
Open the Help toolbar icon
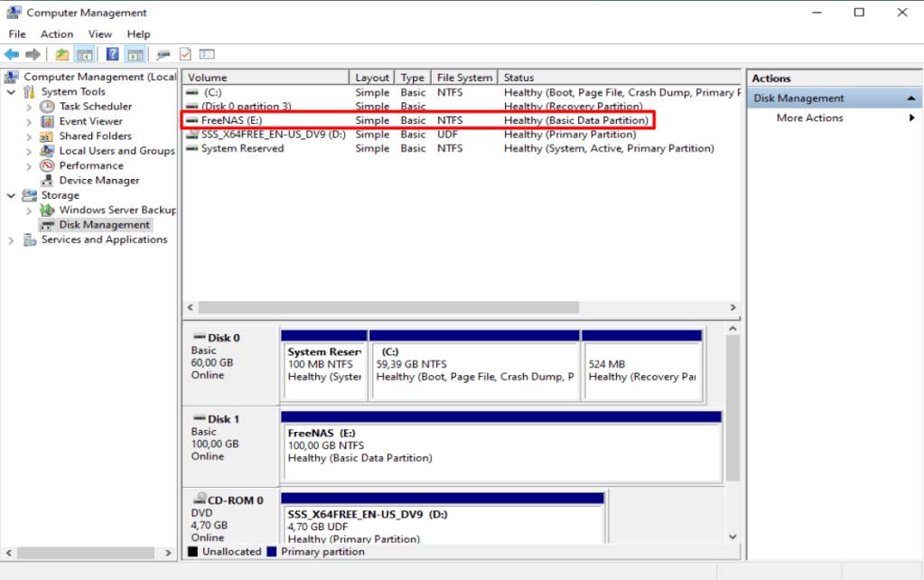pos(112,54)
